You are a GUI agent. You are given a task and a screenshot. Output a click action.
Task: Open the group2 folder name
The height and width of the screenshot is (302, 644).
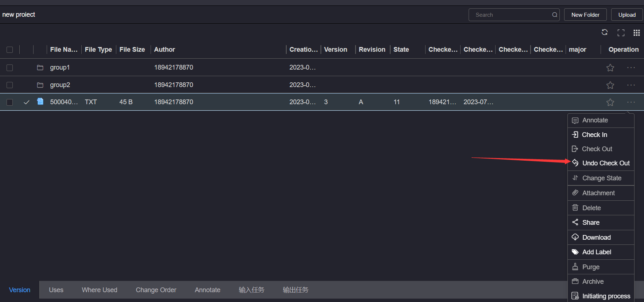[60, 85]
